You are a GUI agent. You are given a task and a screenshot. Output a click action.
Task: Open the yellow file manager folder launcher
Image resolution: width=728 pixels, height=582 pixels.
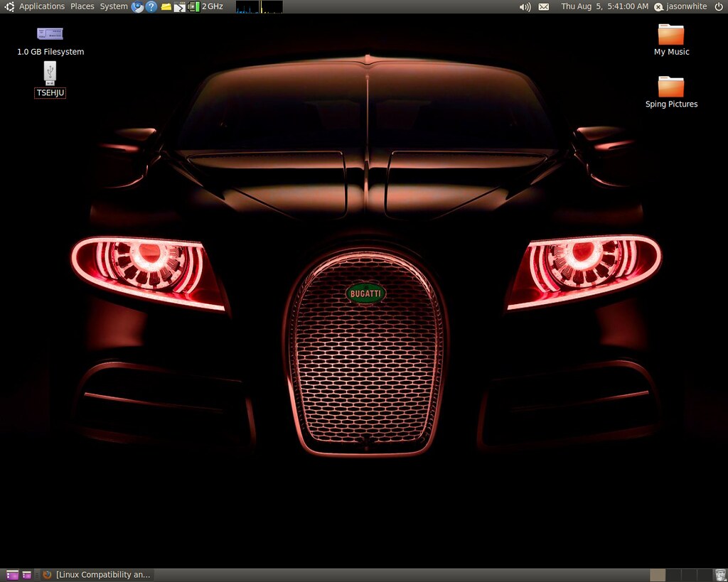pyautogui.click(x=166, y=6)
